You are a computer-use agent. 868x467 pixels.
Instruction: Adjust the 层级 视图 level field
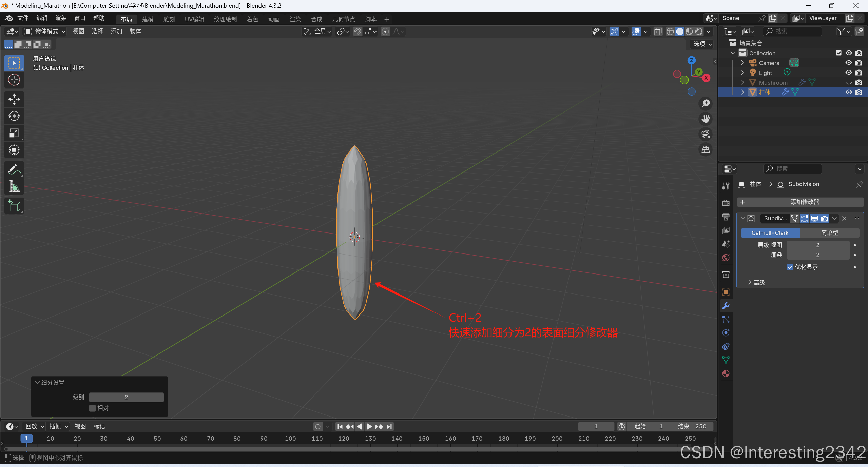tap(817, 245)
